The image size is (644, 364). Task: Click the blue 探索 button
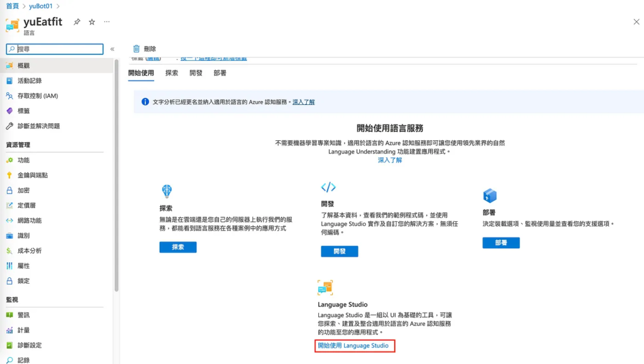point(178,247)
